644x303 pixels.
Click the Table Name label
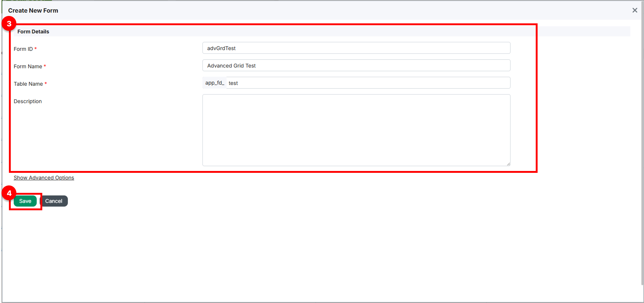pos(28,84)
